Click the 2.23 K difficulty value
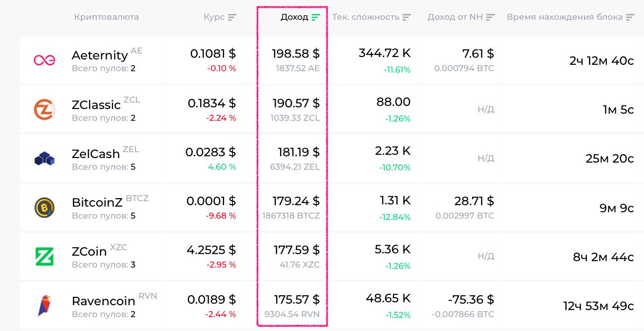 (x=392, y=151)
